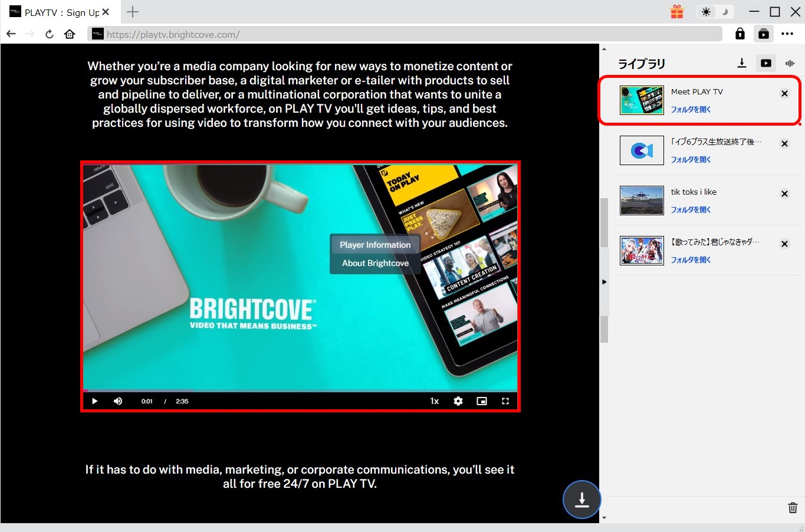The height and width of the screenshot is (532, 805).
Task: Collapse the library panel with side arrow
Action: 604,282
